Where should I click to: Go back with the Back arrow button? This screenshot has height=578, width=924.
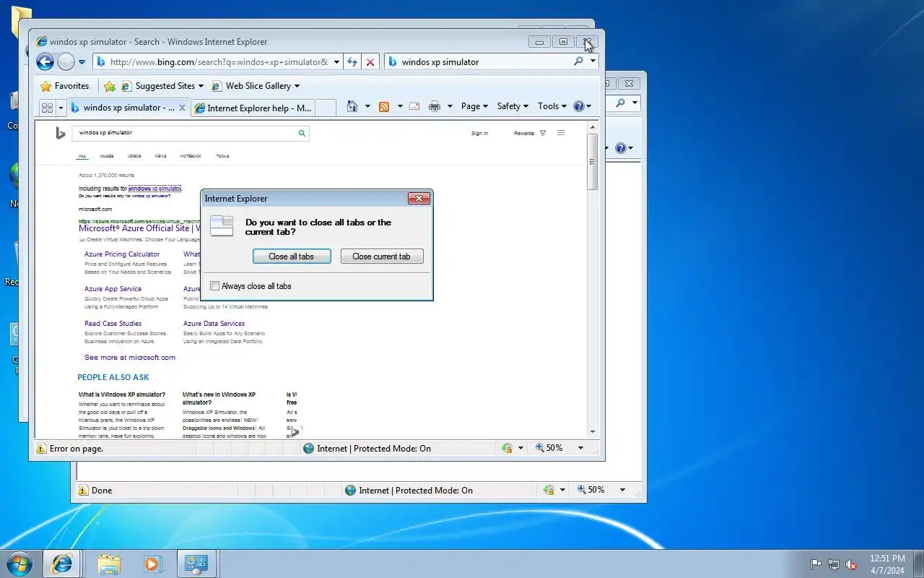point(45,62)
